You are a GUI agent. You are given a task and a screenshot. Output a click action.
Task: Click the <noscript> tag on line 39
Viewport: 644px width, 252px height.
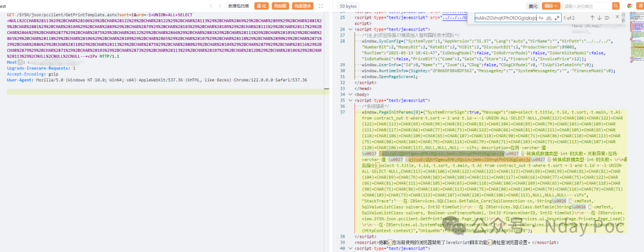tap(366, 242)
